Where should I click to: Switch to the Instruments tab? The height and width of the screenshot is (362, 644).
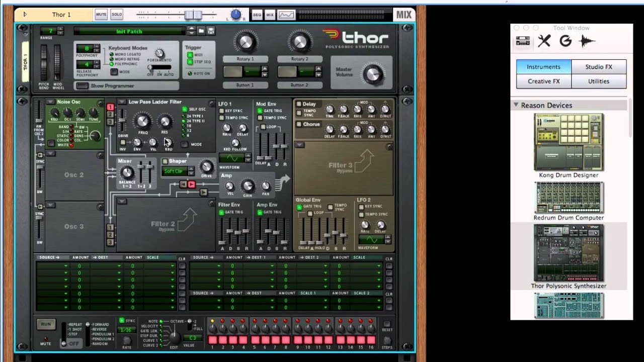coord(543,66)
